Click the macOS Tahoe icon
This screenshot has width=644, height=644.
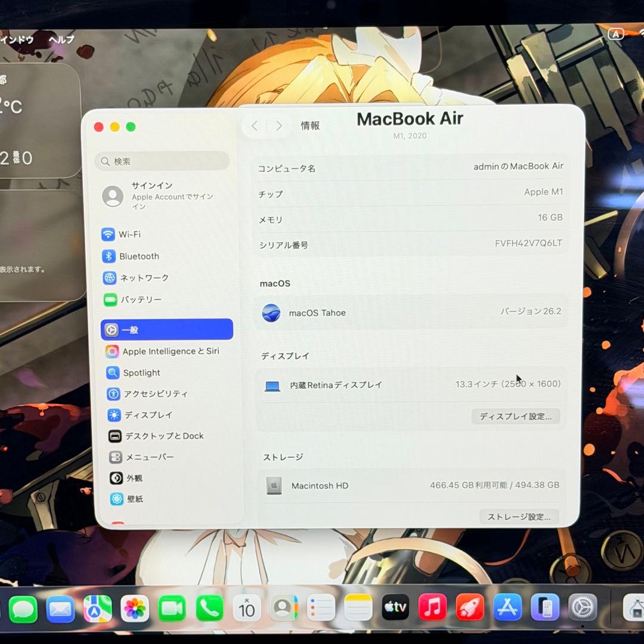tap(271, 313)
